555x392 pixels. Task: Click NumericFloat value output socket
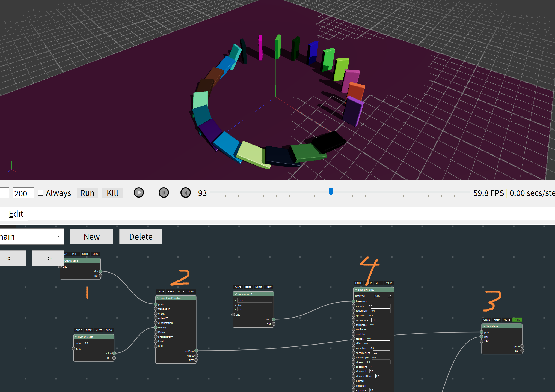[114, 353]
